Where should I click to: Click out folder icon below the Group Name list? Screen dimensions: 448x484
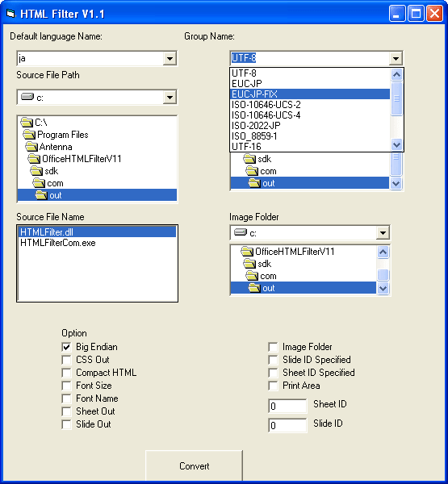point(254,183)
